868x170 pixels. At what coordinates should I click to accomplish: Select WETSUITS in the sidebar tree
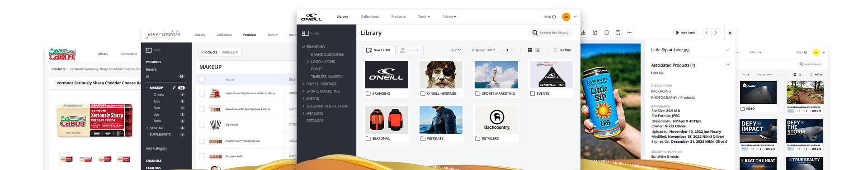[315, 113]
